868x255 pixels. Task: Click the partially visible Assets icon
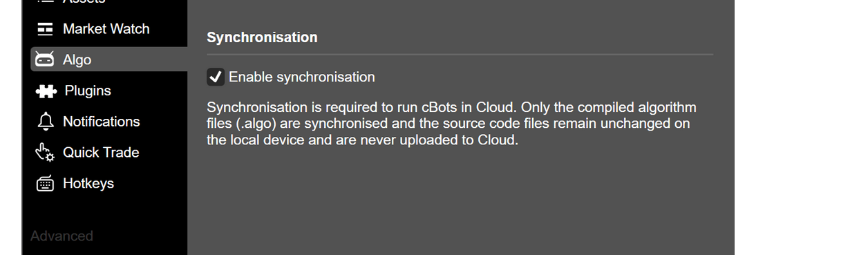[45, 2]
